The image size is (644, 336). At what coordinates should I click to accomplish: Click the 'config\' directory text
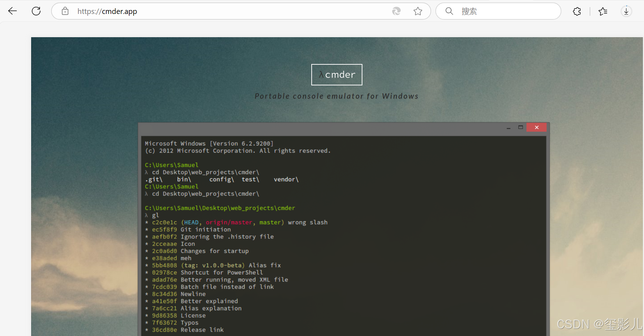pos(222,179)
